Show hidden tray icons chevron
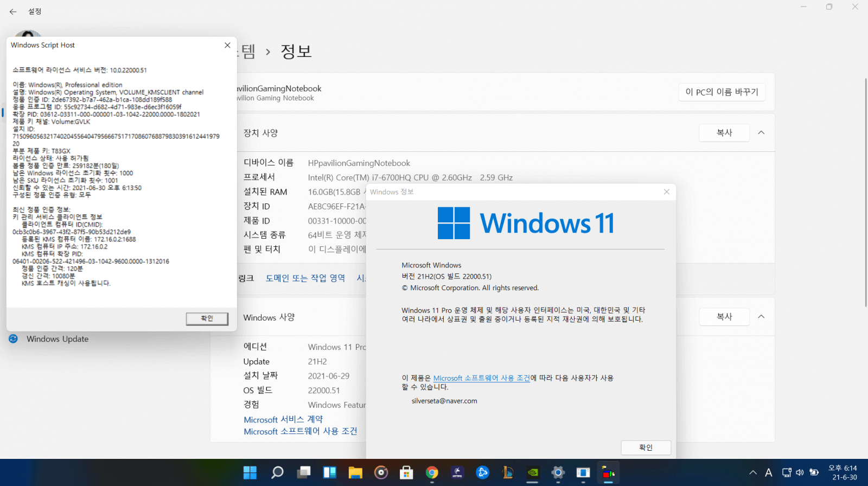The height and width of the screenshot is (486, 868). pyautogui.click(x=753, y=472)
